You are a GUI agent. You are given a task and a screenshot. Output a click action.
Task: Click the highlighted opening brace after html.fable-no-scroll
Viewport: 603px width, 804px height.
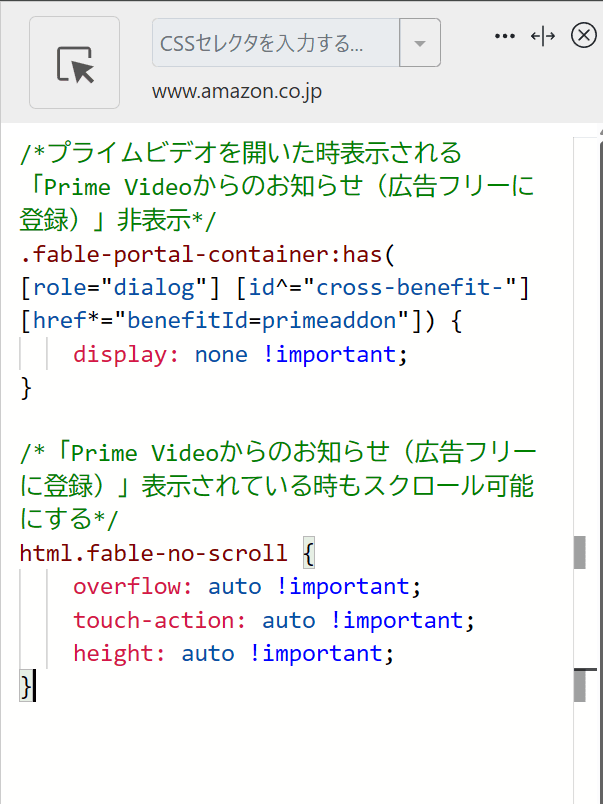[x=308, y=554]
